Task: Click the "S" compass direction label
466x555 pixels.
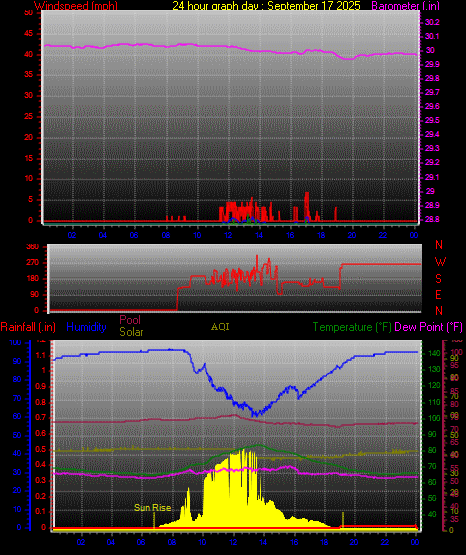Action: click(x=438, y=279)
